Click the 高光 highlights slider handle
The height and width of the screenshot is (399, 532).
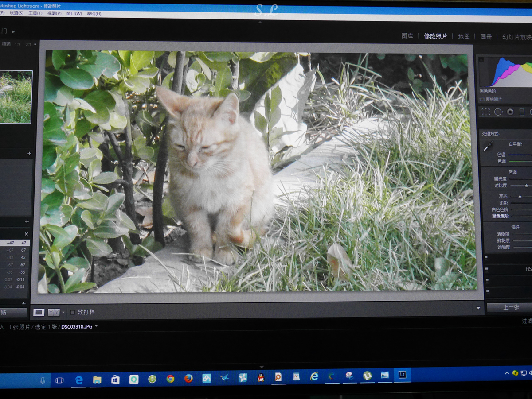(x=520, y=196)
